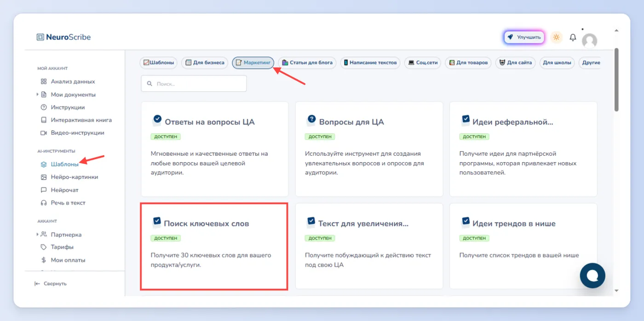This screenshot has width=644, height=321.
Task: Click the Улучшить upgrade button
Action: [x=524, y=37]
